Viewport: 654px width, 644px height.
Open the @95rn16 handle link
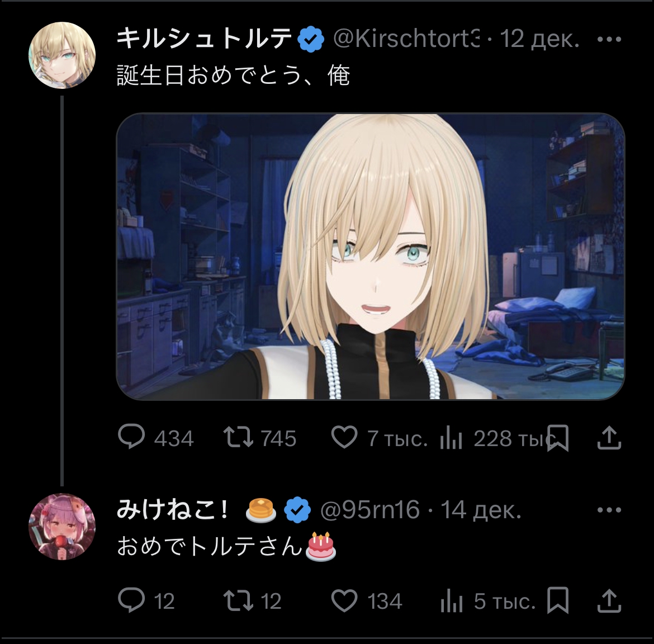click(369, 510)
